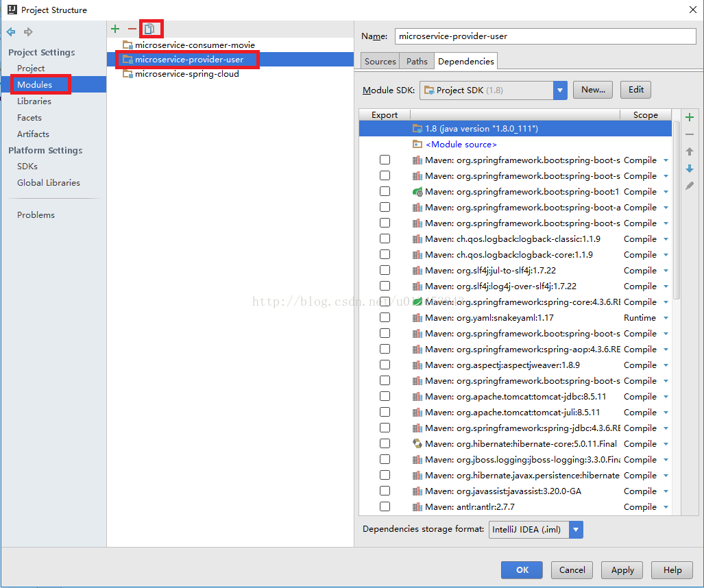Switch to the Sources tab
The height and width of the screenshot is (588, 704).
(x=380, y=62)
